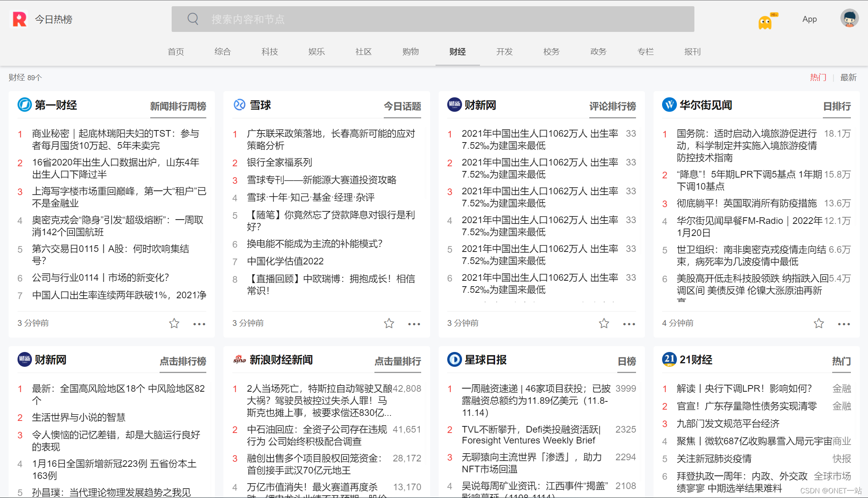Image resolution: width=868 pixels, height=498 pixels.
Task: Switch to the 专栏 tab
Action: point(645,52)
